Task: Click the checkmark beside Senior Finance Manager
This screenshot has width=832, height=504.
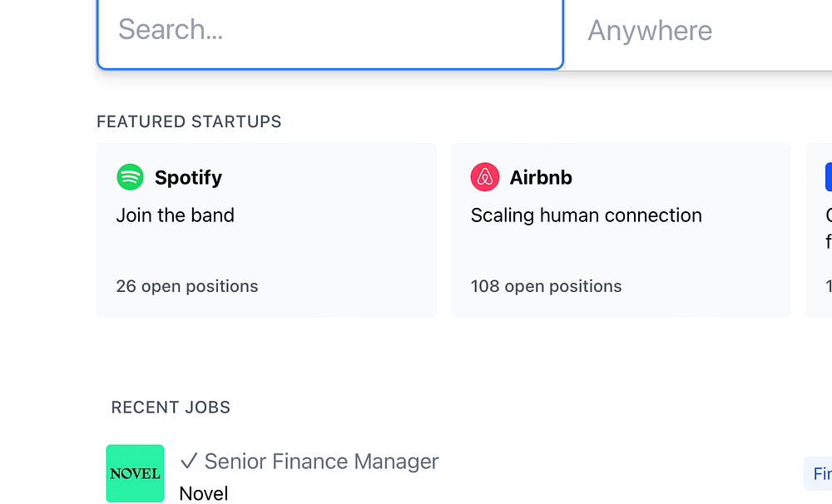Action: 189,461
